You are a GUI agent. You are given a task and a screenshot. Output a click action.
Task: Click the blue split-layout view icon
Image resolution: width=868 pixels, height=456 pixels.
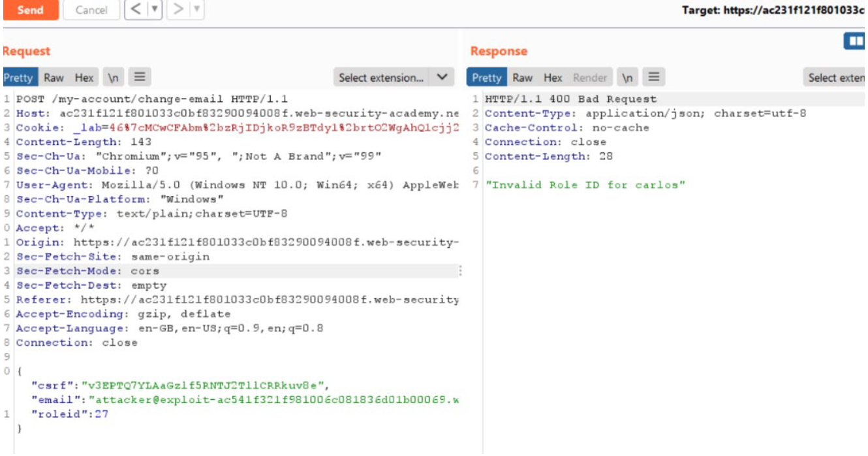click(x=855, y=42)
